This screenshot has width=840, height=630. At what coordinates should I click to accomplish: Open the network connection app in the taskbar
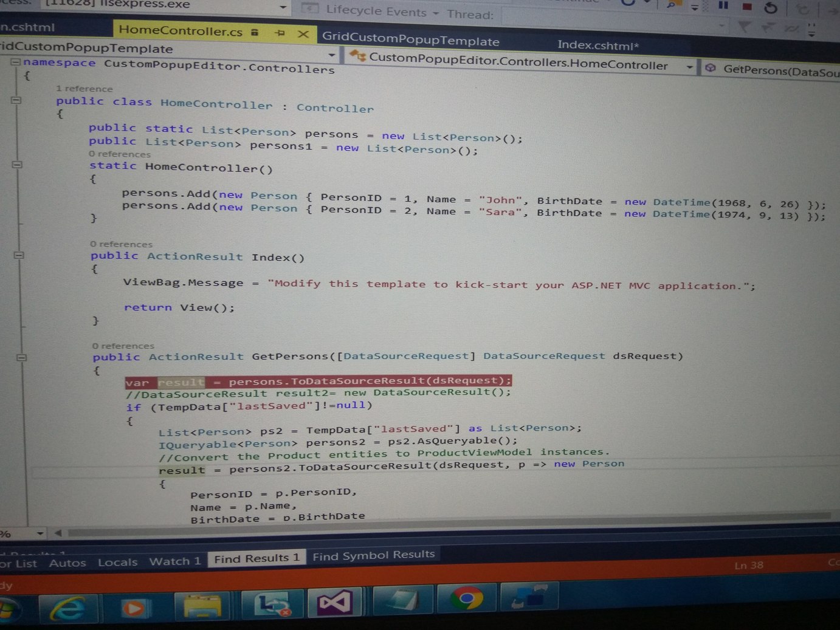pos(529,597)
